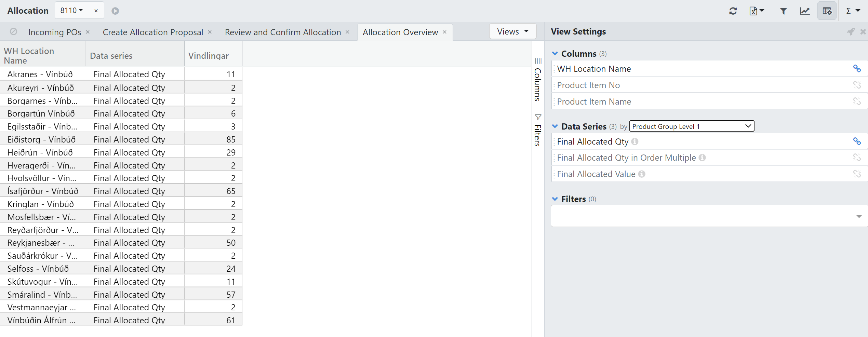Viewport: 868px width, 337px height.
Task: Toggle link for WH Location Name column
Action: tap(857, 69)
